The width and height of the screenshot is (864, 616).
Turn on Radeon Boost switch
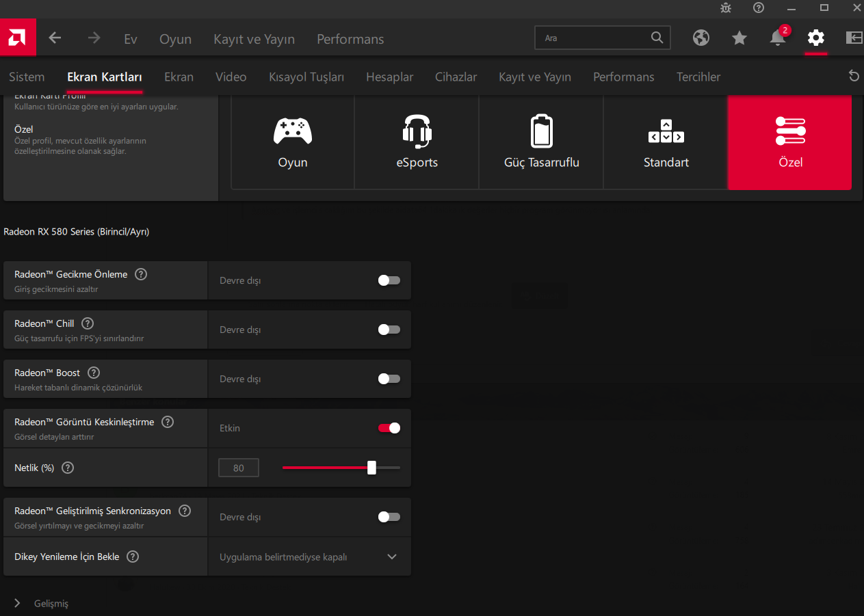coord(389,379)
